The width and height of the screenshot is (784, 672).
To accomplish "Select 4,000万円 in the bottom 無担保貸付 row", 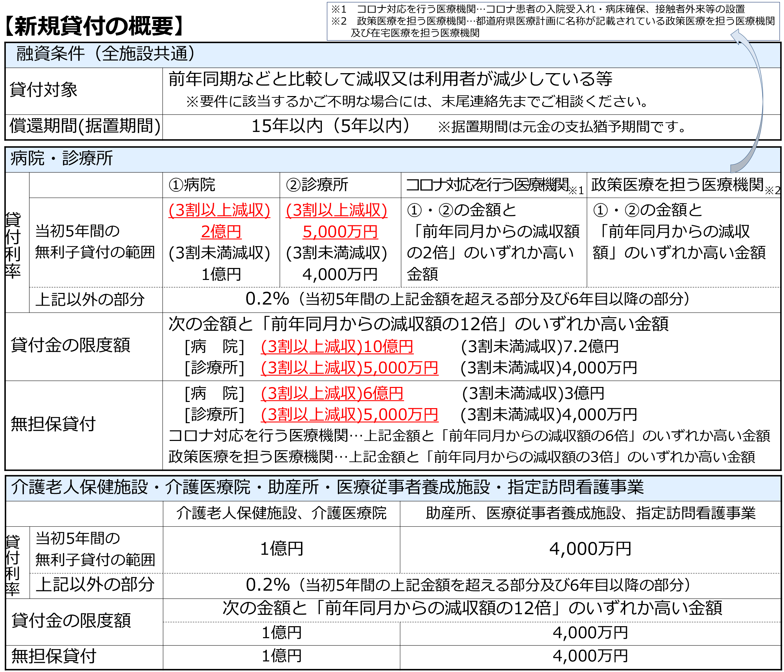I will [590, 656].
